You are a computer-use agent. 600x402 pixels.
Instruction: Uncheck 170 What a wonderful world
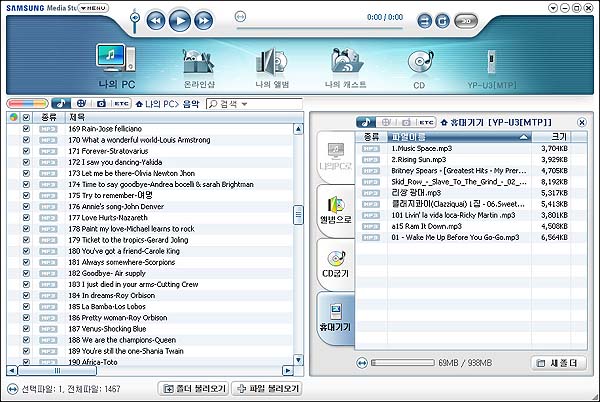26,140
